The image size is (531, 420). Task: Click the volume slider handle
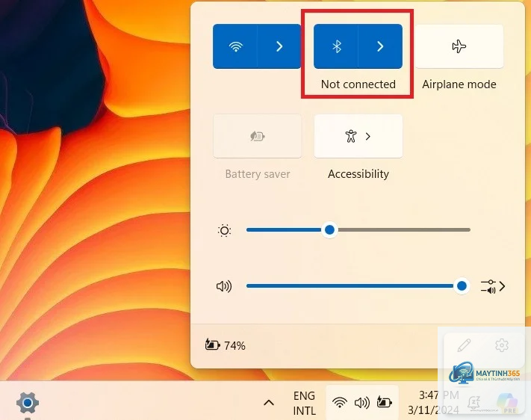tap(462, 286)
